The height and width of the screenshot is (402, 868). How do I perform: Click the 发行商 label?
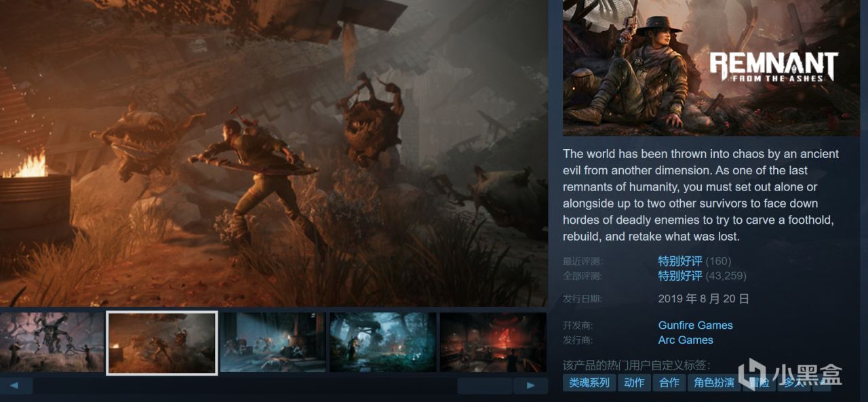pos(578,340)
